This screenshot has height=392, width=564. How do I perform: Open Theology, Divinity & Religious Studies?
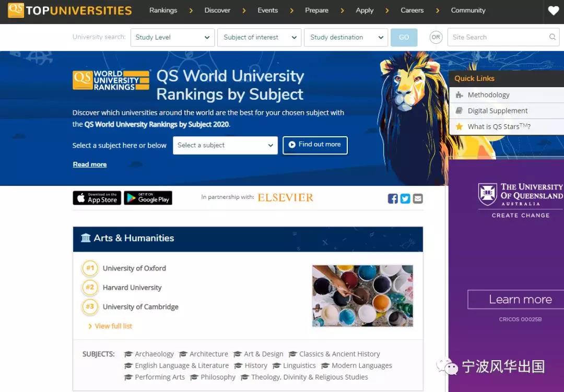click(x=310, y=377)
